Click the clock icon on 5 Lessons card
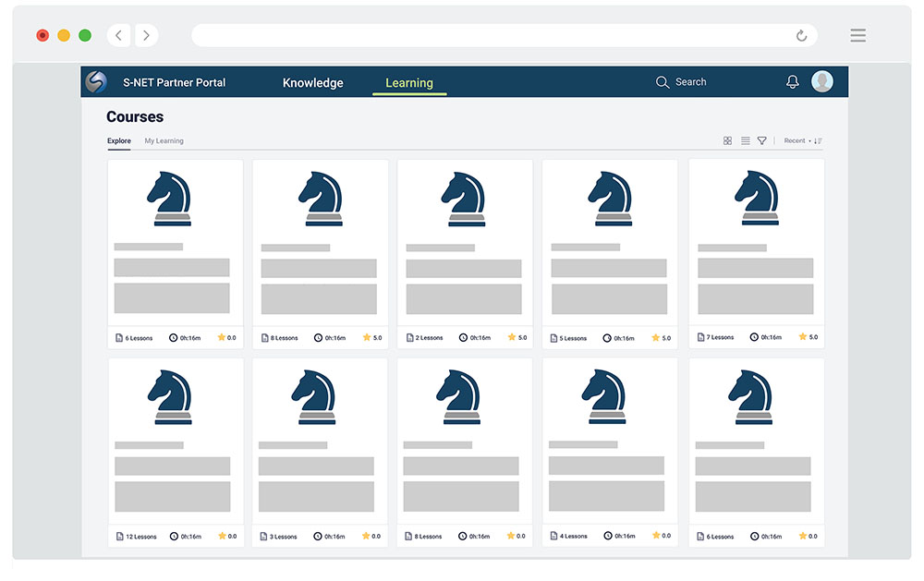Image resolution: width=924 pixels, height=581 pixels. coord(607,338)
